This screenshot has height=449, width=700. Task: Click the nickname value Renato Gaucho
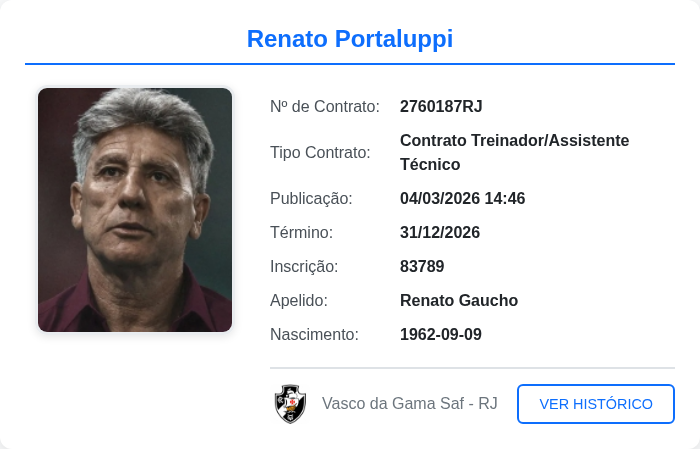click(459, 300)
